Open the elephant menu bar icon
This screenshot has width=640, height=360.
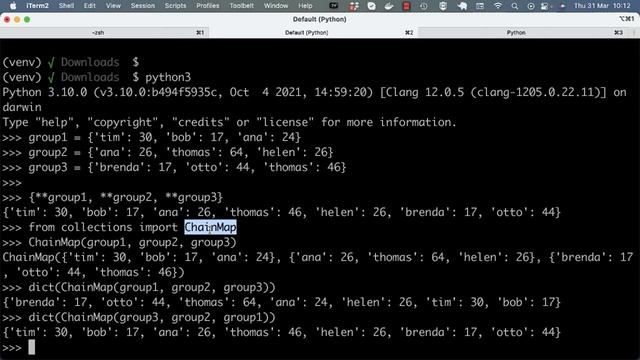coord(462,6)
